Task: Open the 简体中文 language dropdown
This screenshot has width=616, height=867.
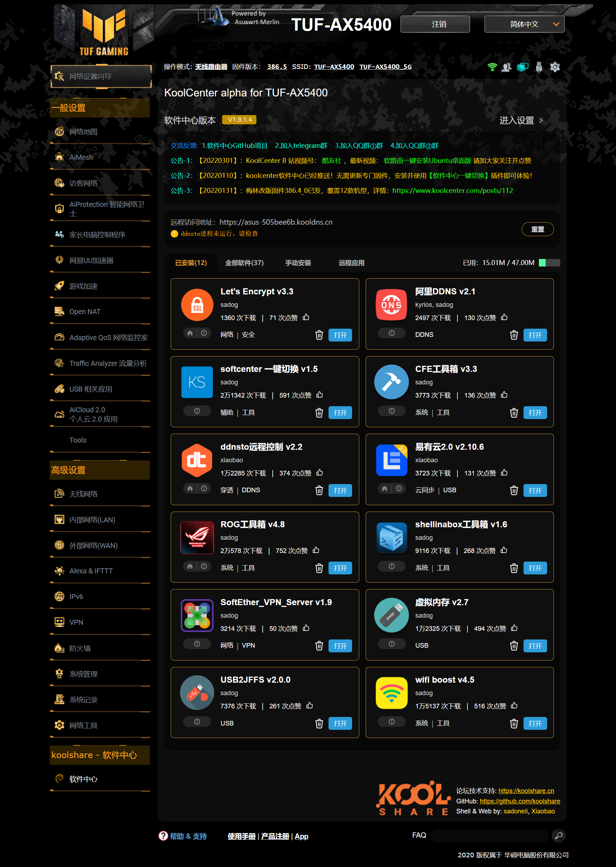Action: (524, 24)
